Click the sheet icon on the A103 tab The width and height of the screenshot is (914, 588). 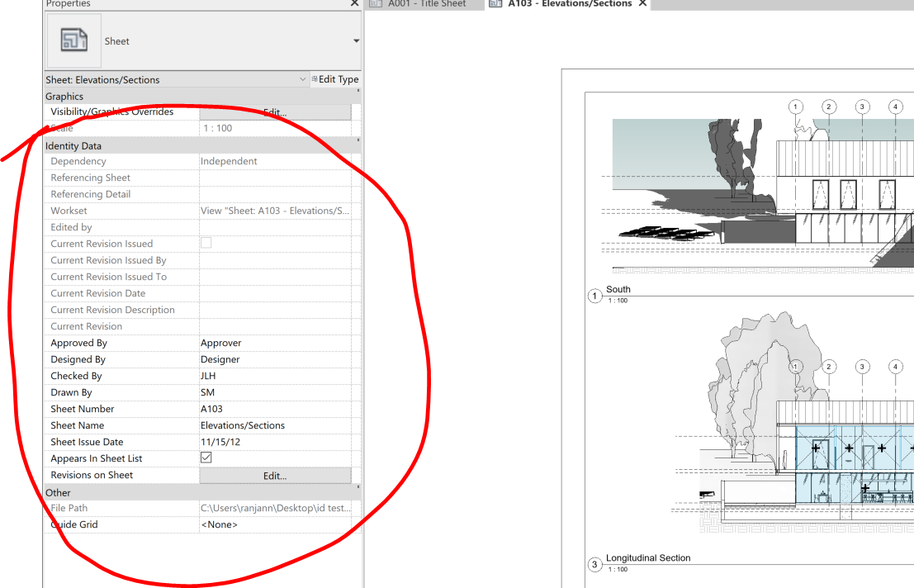495,4
